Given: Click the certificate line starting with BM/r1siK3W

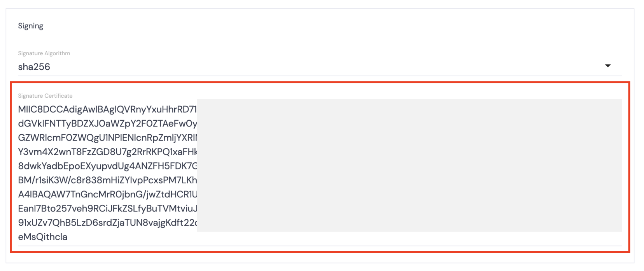Looking at the screenshot, I should (x=107, y=180).
